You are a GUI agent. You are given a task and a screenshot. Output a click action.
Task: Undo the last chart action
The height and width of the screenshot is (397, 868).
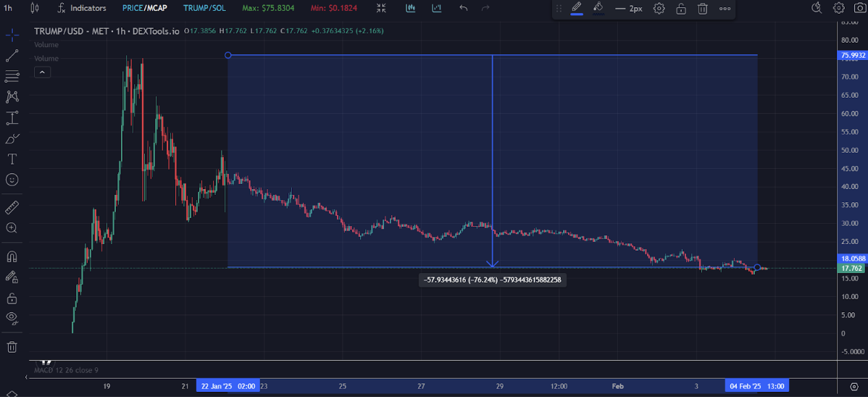[464, 8]
